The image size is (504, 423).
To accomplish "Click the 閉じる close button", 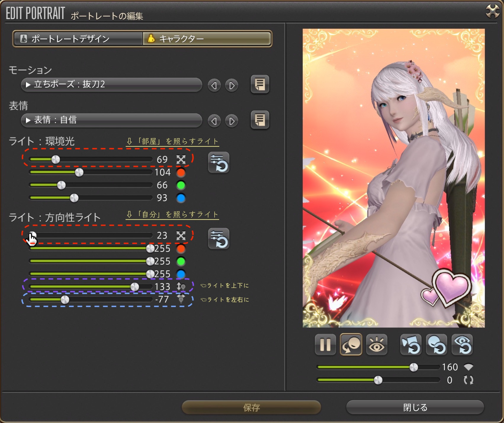I will [x=415, y=408].
